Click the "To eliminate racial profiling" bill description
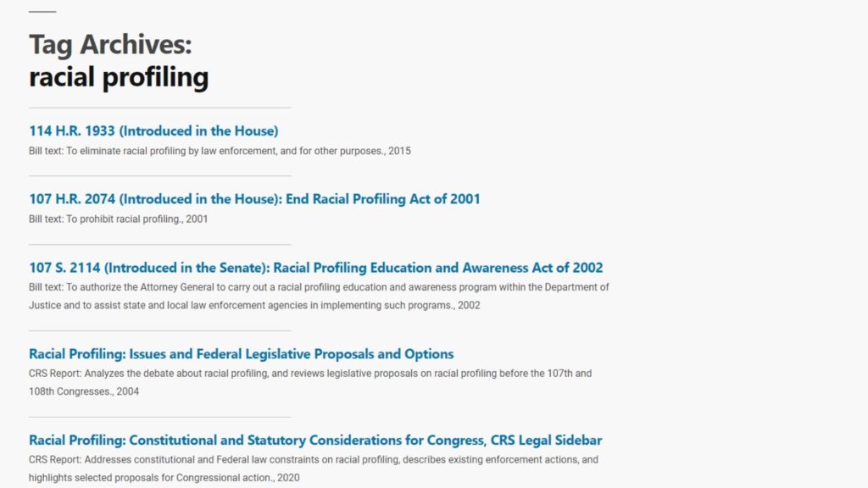The image size is (868, 488). pos(220,151)
